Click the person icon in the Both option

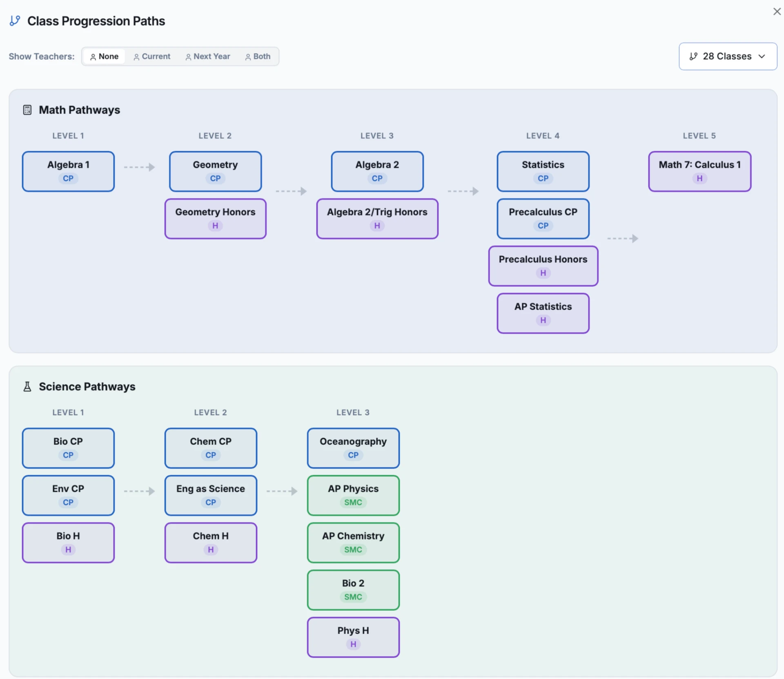(248, 57)
